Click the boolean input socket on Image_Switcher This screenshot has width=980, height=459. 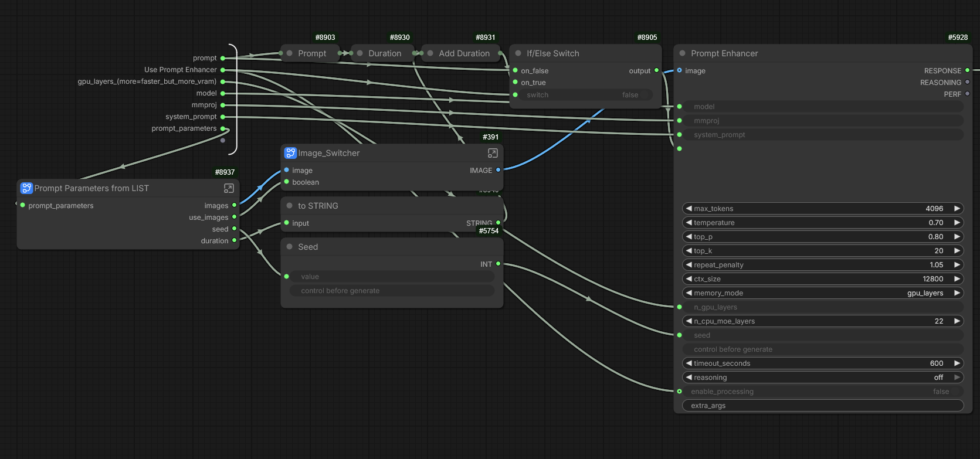coord(287,182)
